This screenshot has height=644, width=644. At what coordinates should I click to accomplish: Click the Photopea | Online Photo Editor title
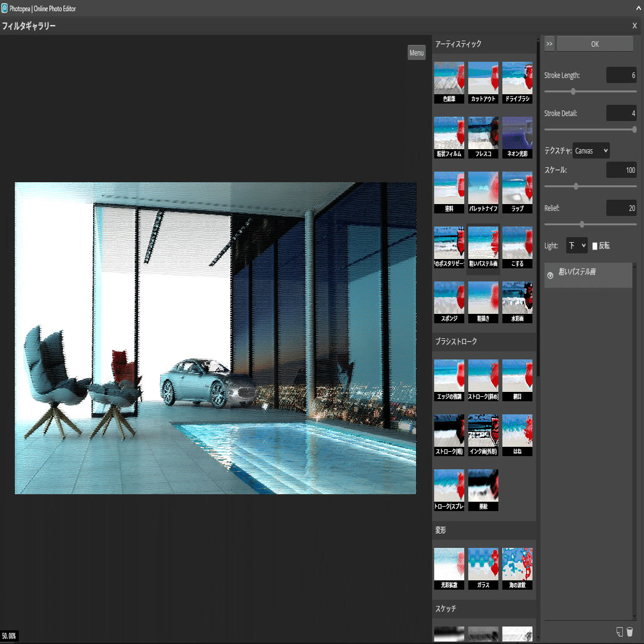(42, 8)
